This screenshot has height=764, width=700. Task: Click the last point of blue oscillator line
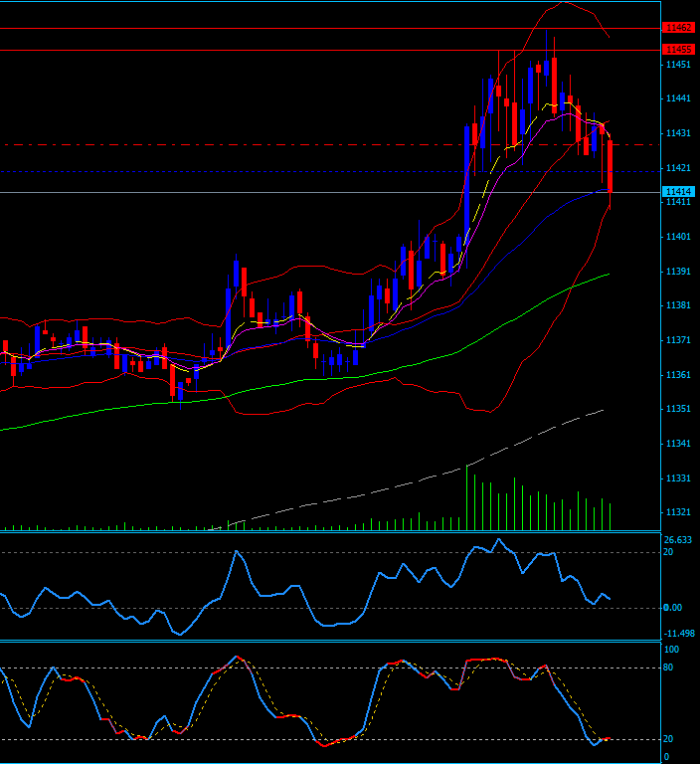tap(611, 599)
